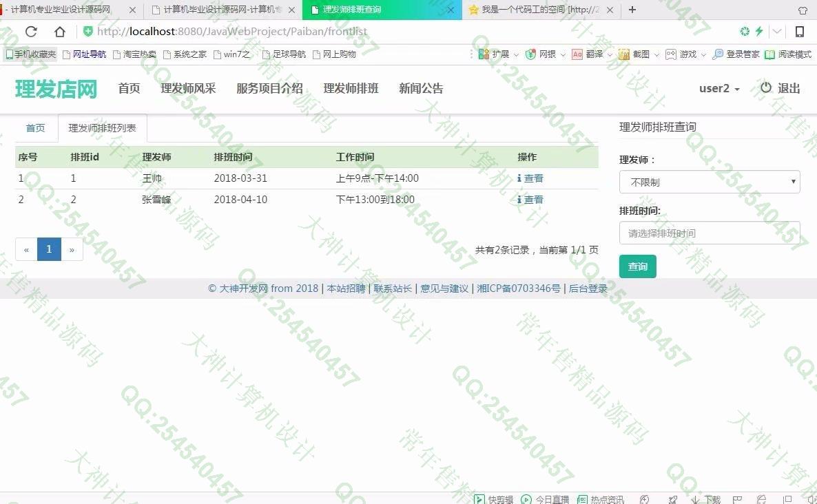This screenshot has height=504, width=817.
Task: Select the 2018-03-31 schedule date cell
Action: click(240, 178)
